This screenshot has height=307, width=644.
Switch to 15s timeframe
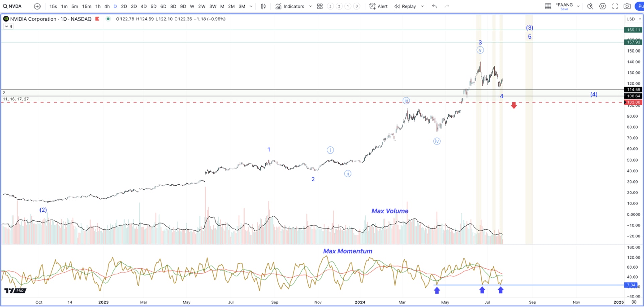point(53,6)
